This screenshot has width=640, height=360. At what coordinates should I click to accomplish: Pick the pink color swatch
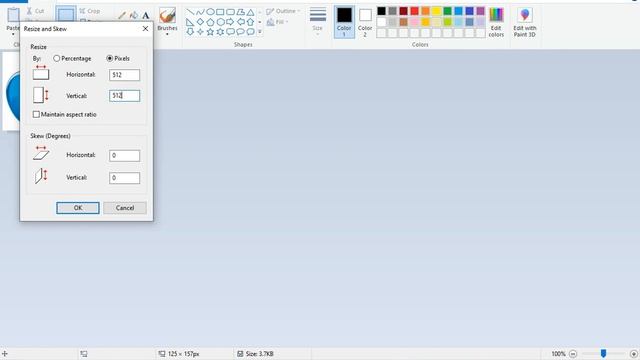(414, 22)
